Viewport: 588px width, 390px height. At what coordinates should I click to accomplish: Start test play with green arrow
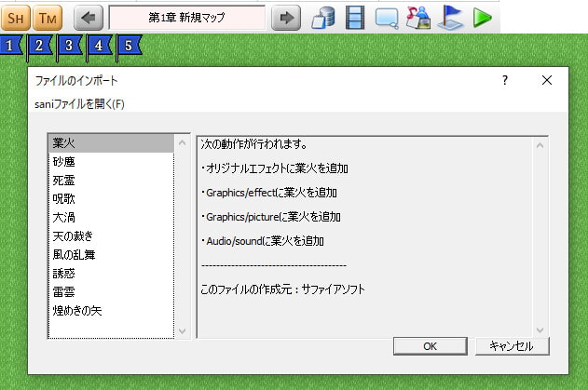[x=483, y=18]
